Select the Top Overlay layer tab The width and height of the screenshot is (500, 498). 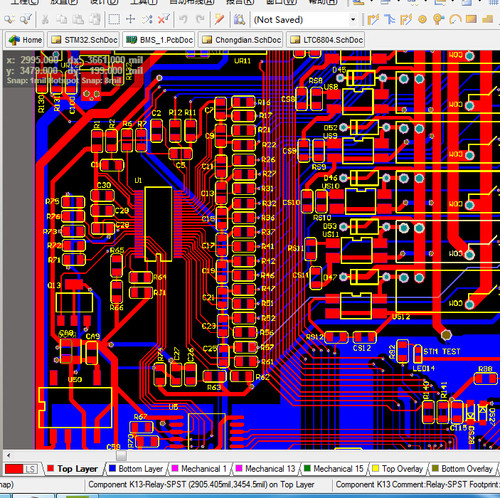[x=397, y=469]
